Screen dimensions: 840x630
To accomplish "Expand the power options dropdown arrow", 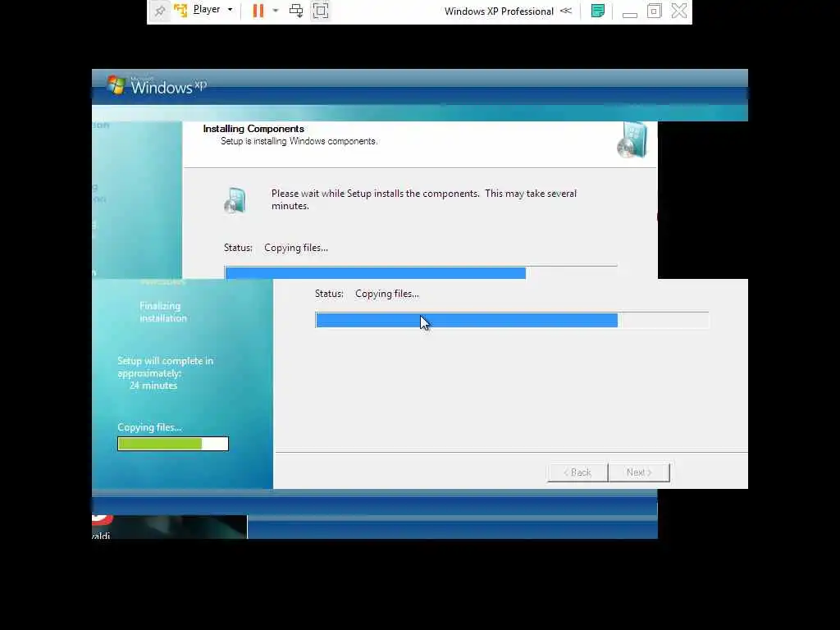I will [x=276, y=10].
